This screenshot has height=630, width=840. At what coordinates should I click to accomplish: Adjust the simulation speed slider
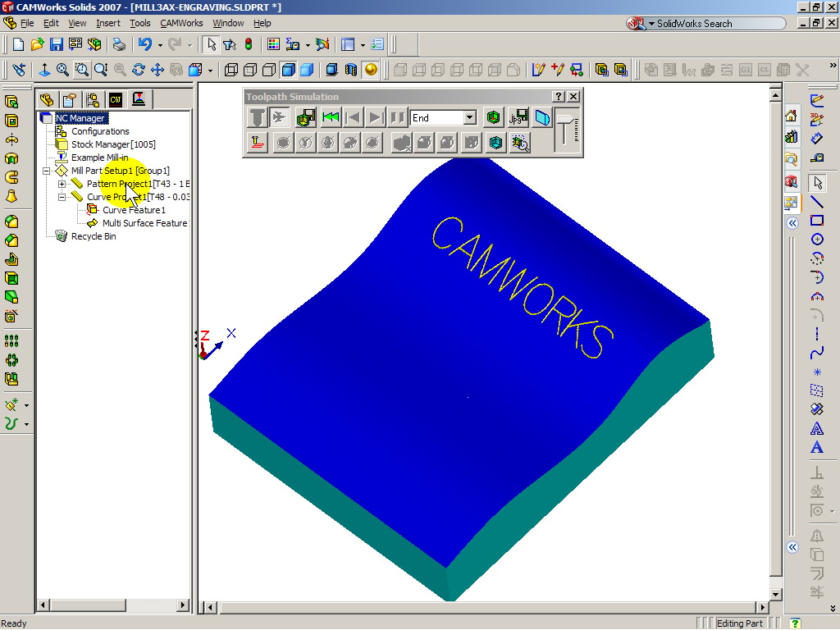(x=566, y=130)
